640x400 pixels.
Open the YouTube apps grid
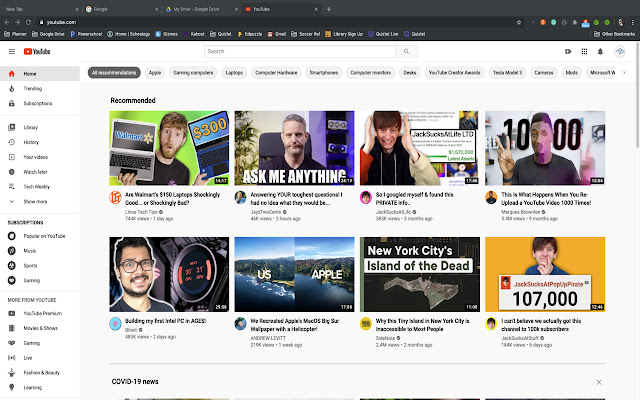coord(584,51)
